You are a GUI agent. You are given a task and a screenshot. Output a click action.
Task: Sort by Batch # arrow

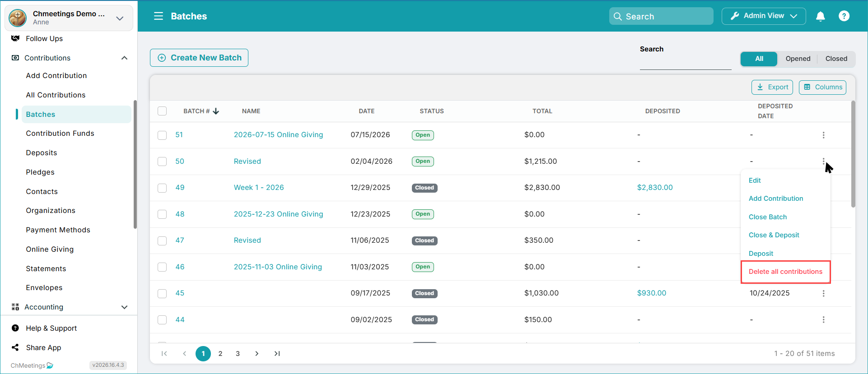click(x=216, y=111)
